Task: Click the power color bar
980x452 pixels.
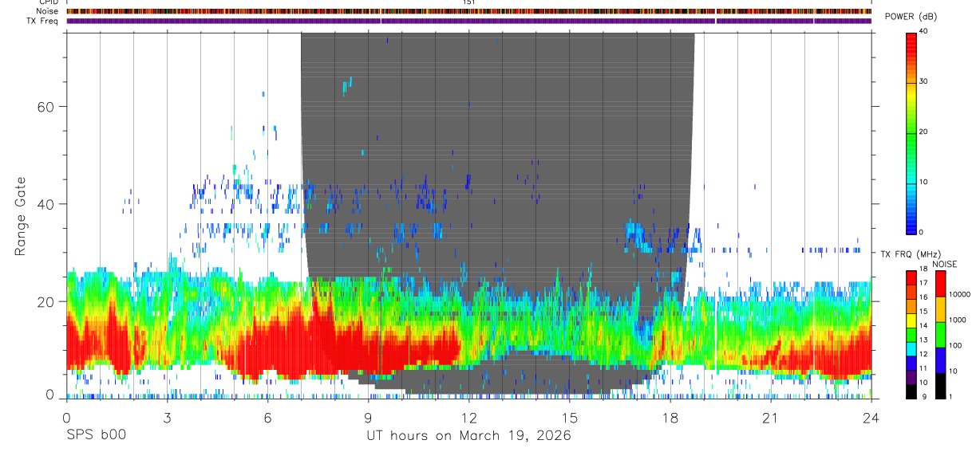Action: pos(911,132)
